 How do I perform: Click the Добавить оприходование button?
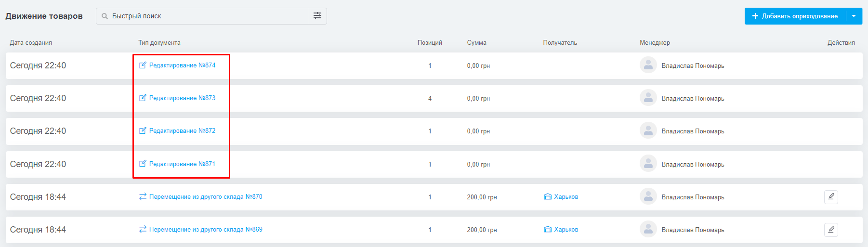click(795, 16)
